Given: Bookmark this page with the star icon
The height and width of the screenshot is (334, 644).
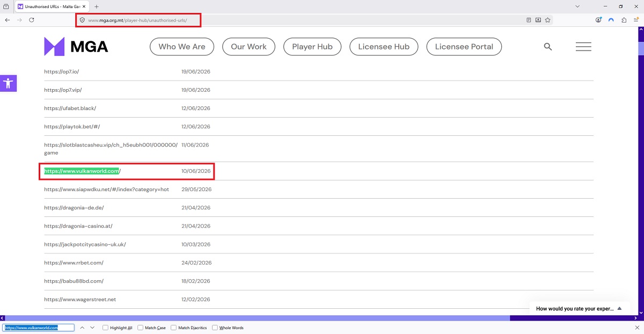Looking at the screenshot, I should 547,20.
